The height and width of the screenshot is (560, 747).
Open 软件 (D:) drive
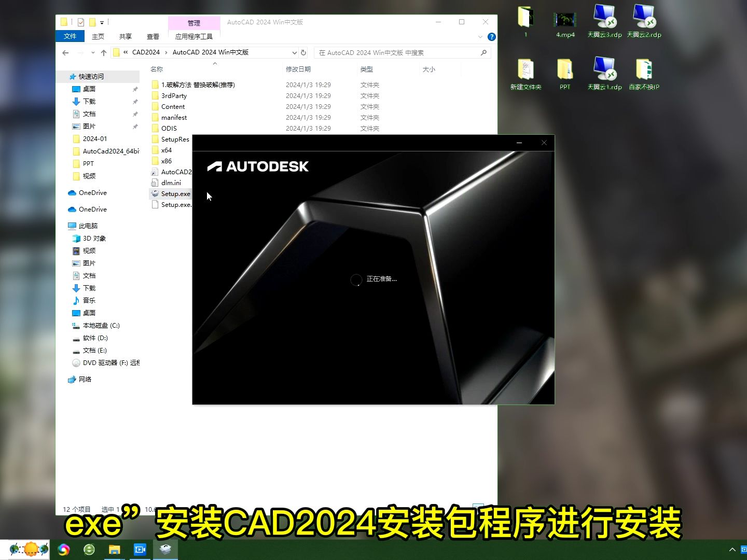pyautogui.click(x=95, y=338)
